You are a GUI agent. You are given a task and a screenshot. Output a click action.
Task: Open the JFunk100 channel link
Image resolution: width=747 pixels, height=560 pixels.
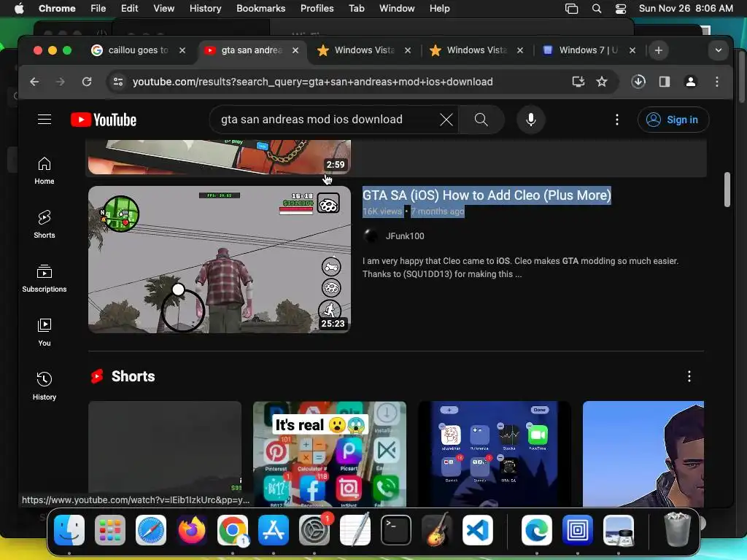point(404,236)
